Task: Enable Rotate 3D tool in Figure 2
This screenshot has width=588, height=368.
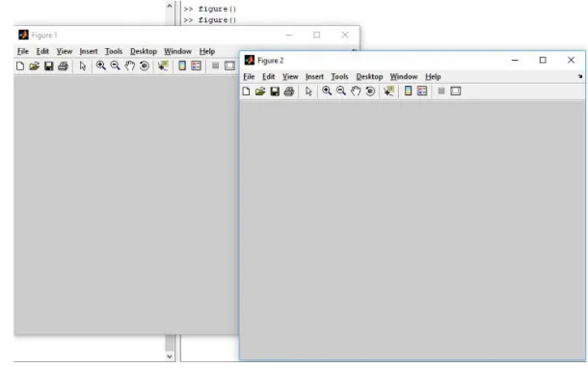Action: click(x=370, y=92)
